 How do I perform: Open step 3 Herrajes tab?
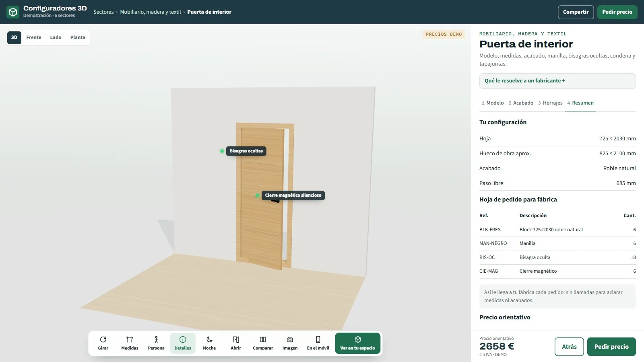click(550, 103)
